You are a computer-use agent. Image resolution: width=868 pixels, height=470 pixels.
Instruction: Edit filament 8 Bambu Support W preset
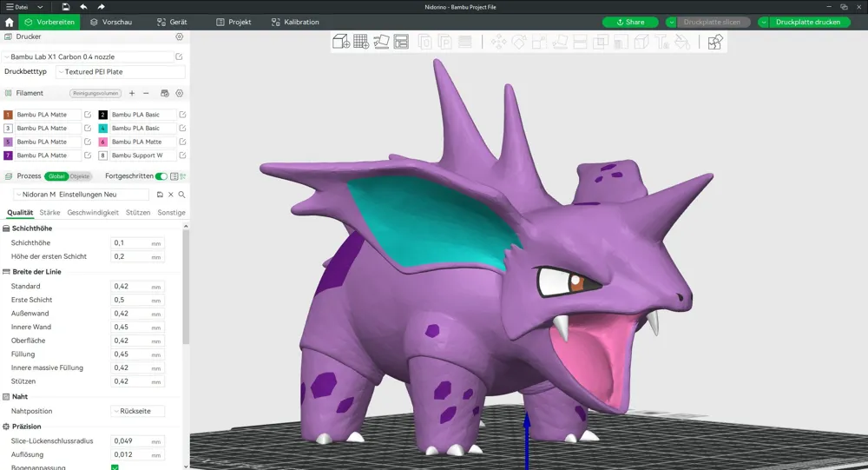182,156
